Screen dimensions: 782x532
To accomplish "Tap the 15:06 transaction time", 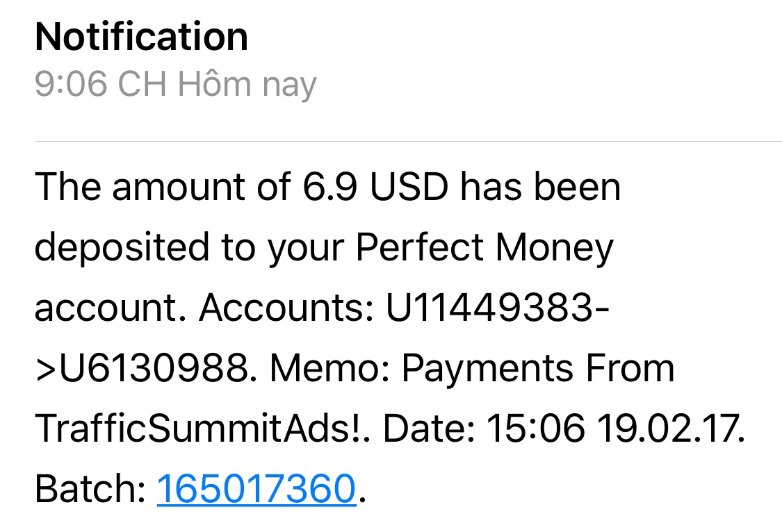I will pos(535,429).
